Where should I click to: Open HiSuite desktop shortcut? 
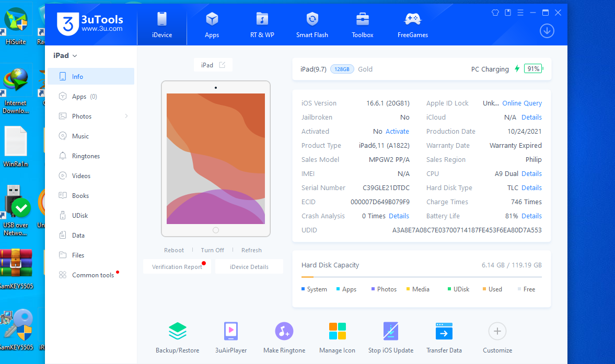tap(16, 26)
